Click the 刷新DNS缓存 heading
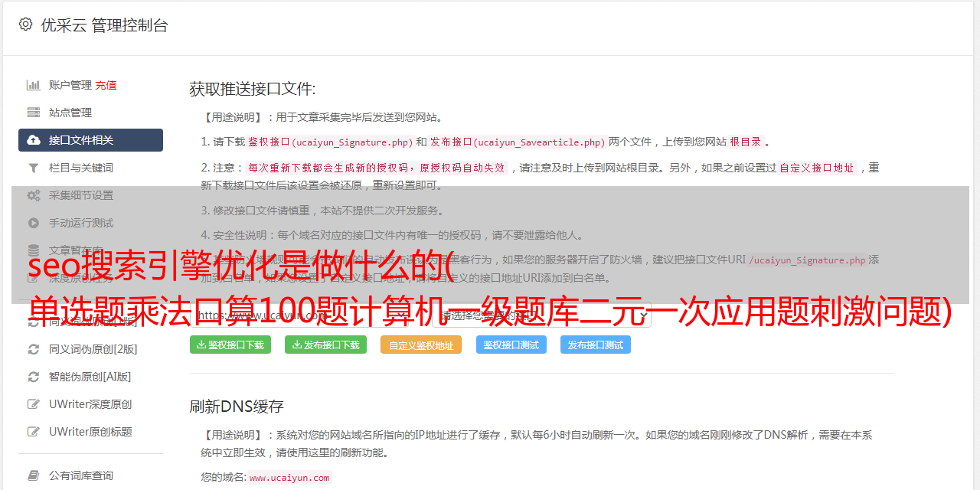This screenshot has width=980, height=490. pos(237,407)
